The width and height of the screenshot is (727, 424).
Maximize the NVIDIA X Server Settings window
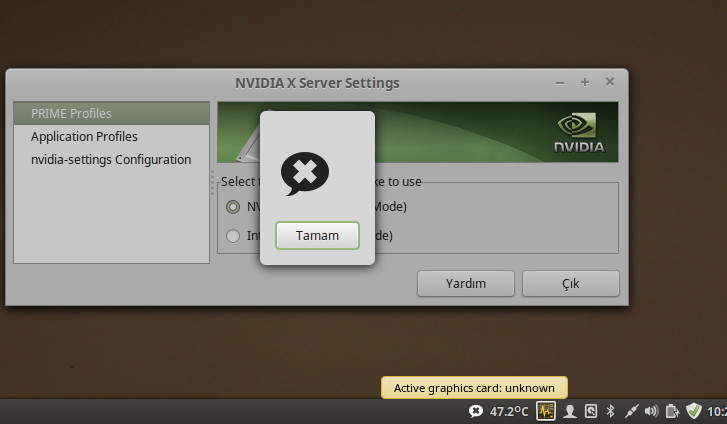coord(585,82)
